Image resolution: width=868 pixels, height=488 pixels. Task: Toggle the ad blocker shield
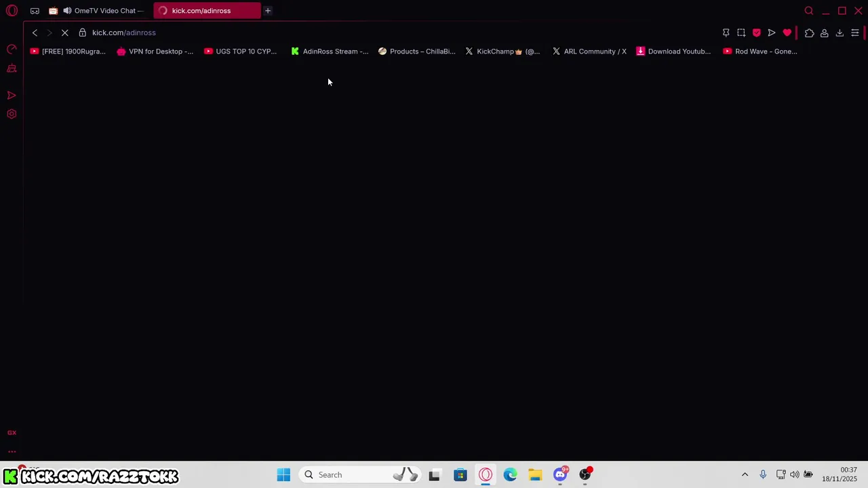[x=757, y=33]
